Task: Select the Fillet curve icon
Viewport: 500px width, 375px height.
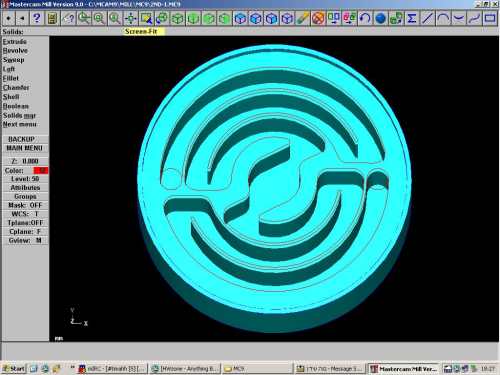Action: click(x=459, y=18)
